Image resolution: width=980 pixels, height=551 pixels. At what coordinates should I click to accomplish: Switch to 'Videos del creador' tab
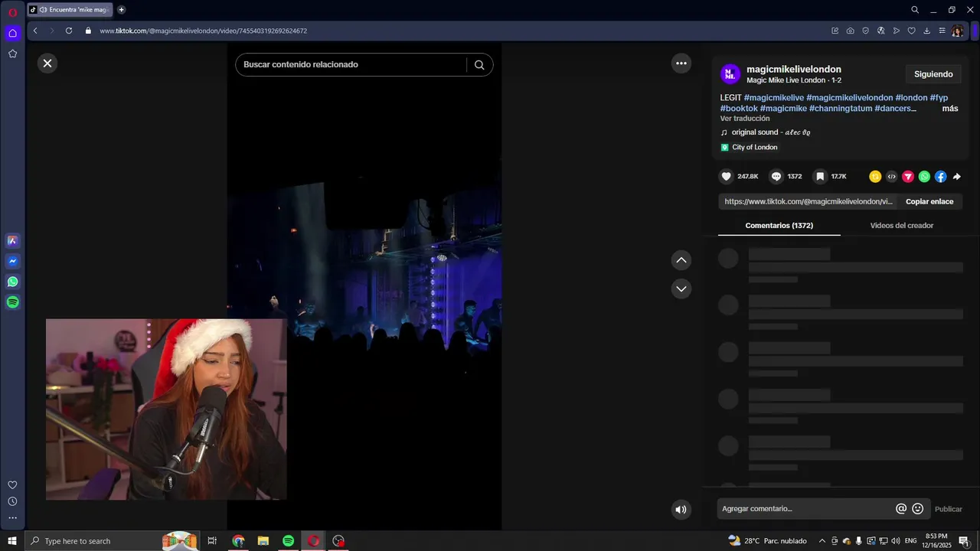pyautogui.click(x=902, y=226)
